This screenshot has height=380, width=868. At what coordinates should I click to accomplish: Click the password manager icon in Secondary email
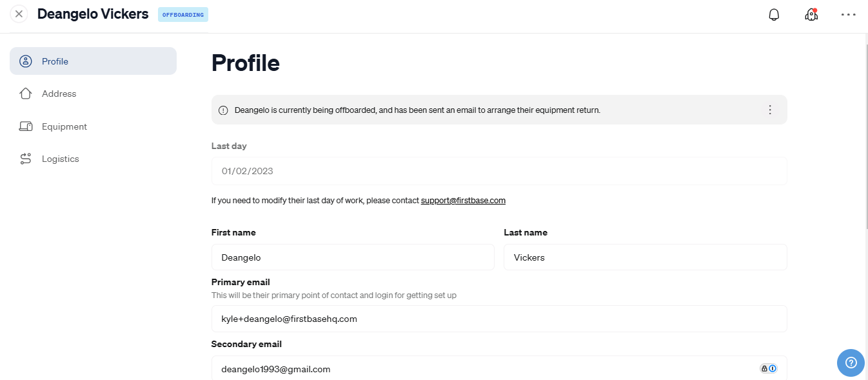768,368
